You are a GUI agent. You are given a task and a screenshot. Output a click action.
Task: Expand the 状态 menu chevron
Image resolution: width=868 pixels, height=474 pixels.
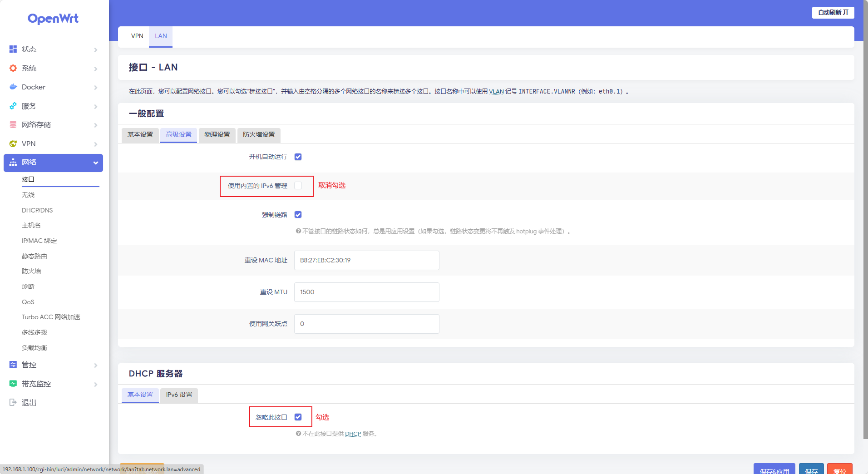[96, 49]
